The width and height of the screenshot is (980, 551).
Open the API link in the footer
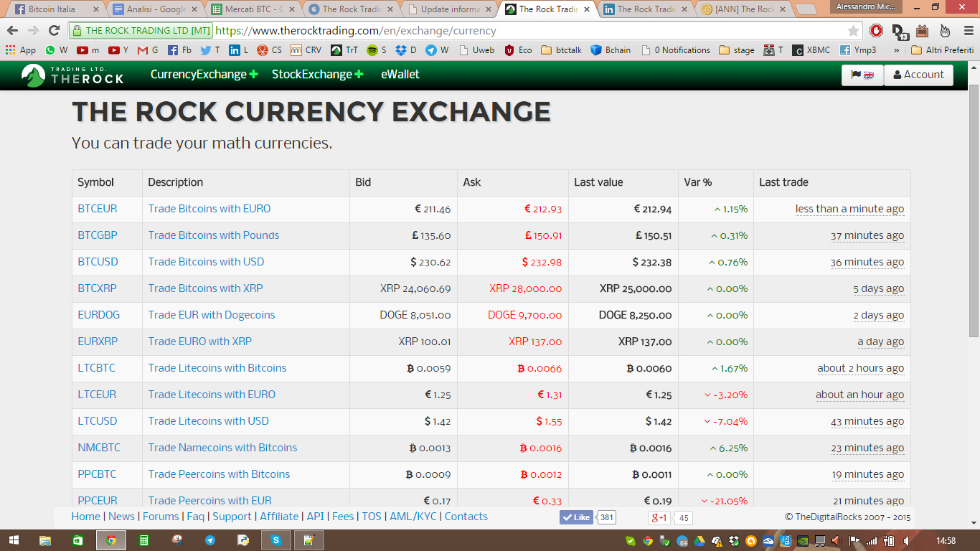(316, 517)
